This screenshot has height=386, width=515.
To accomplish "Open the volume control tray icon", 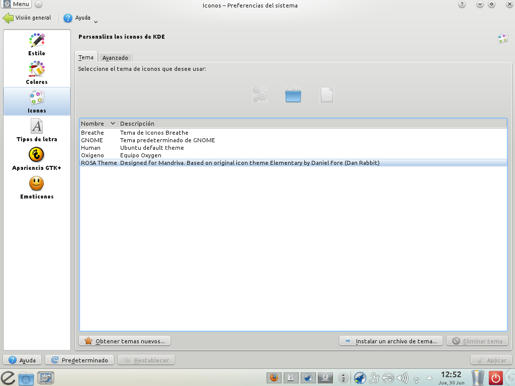I will pos(403,378).
